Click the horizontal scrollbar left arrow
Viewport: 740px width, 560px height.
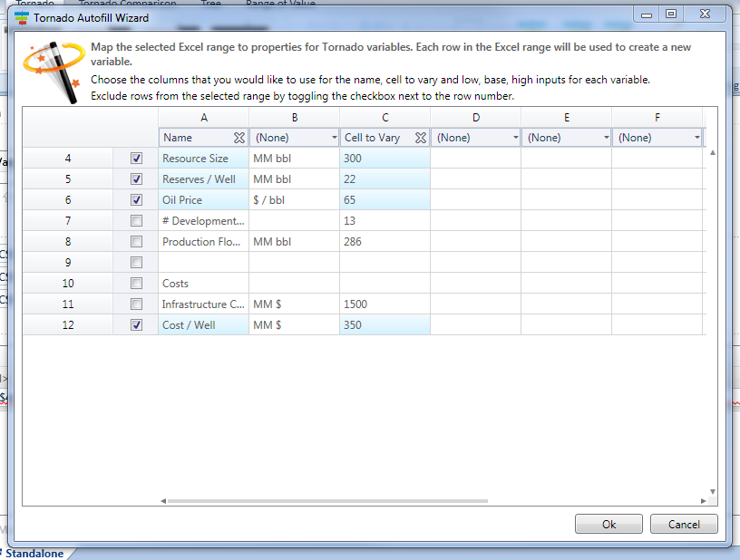click(x=163, y=501)
